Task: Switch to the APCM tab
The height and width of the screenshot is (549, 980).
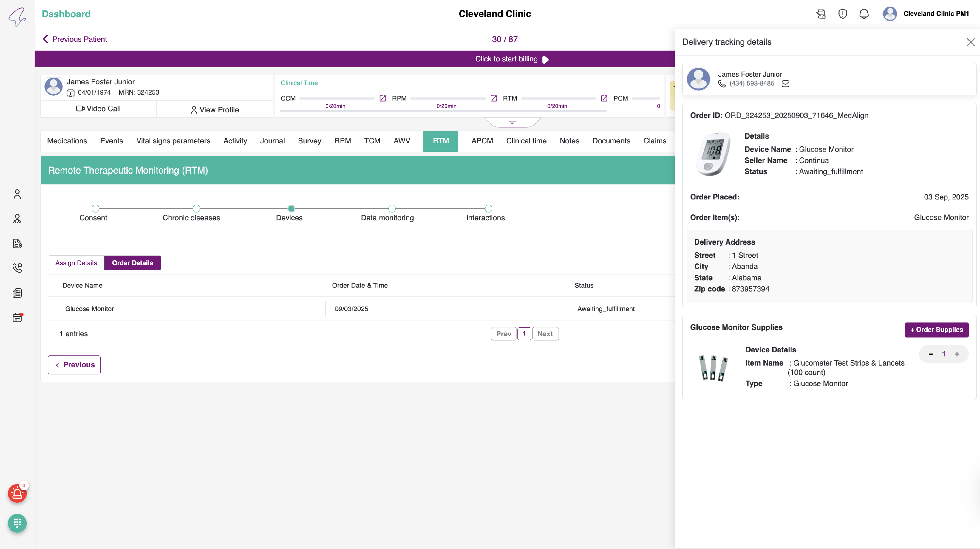Action: coord(482,141)
